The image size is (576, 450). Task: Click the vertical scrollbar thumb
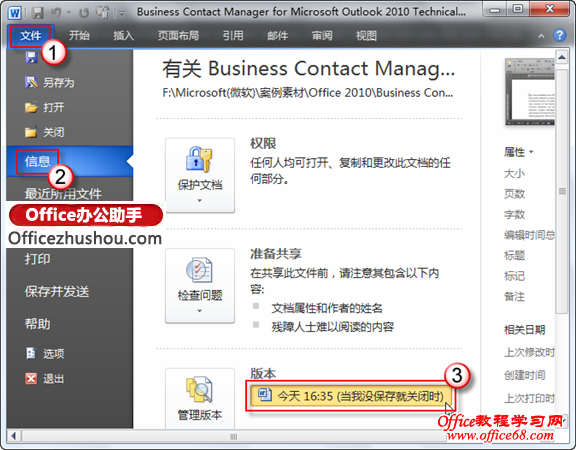click(562, 191)
